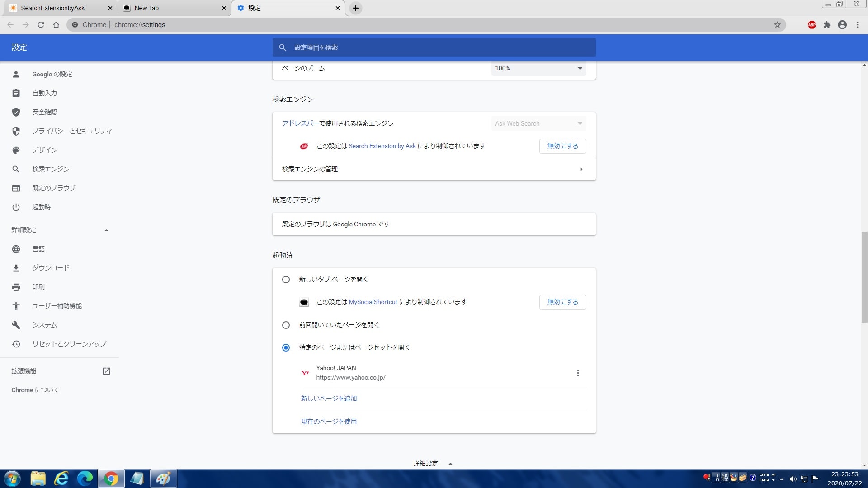This screenshot has width=868, height=488.
Task: Select 前回開いていたページを開く radio option
Action: coord(286,325)
